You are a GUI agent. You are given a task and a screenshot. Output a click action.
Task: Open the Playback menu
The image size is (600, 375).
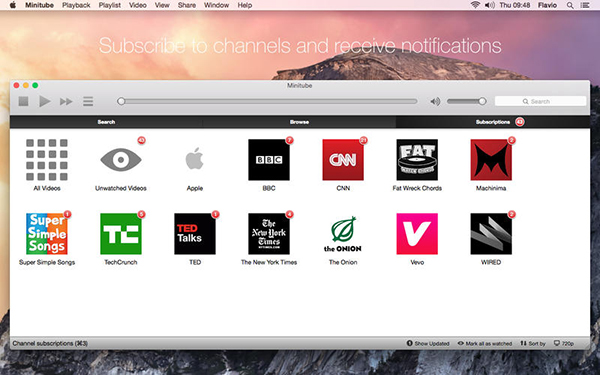click(76, 5)
